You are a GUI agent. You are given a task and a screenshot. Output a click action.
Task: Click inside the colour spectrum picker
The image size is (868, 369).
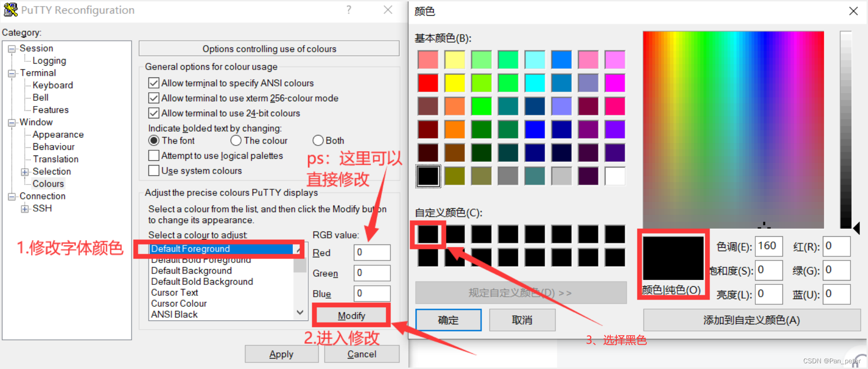pyautogui.click(x=733, y=130)
